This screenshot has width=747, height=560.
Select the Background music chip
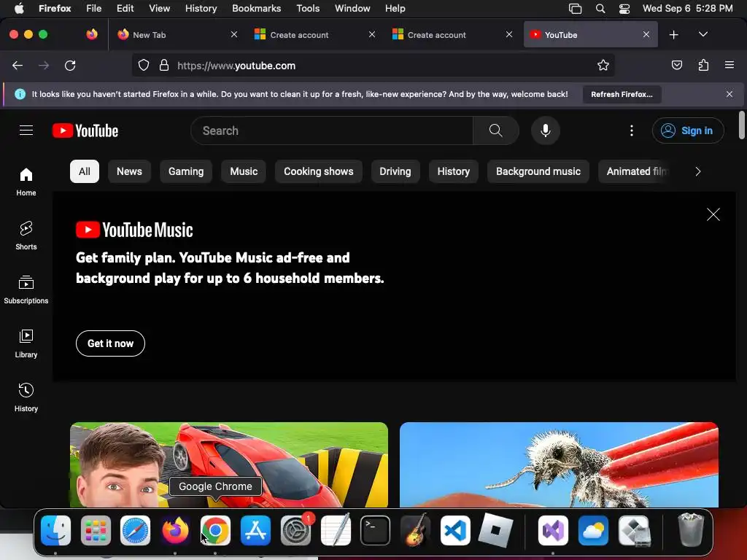(x=538, y=171)
